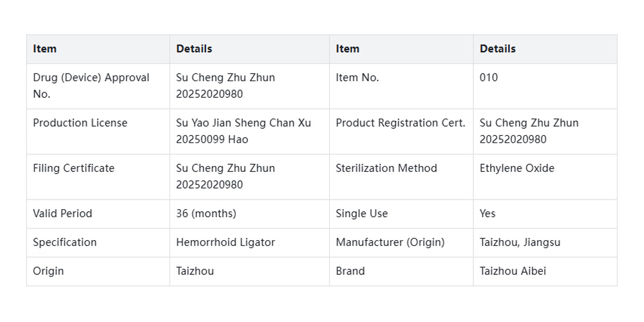Screen dimensions: 644x322
Task: Click the '010' item number value
Action: tap(489, 78)
